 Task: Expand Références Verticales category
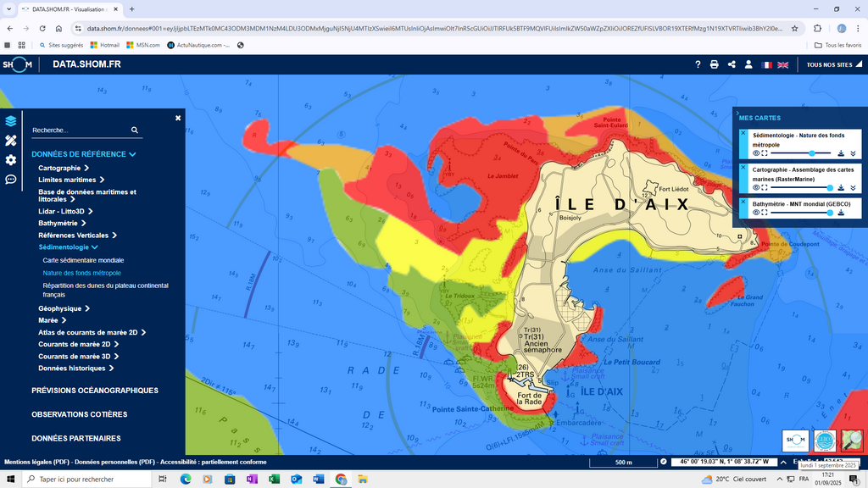click(77, 236)
